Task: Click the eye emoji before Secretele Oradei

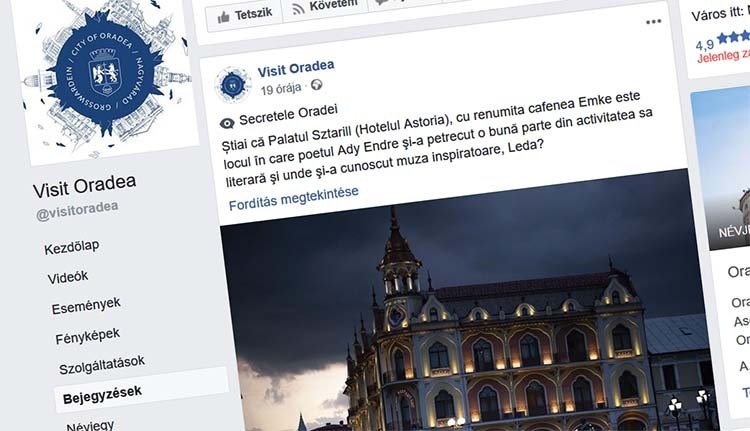Action: (x=227, y=123)
